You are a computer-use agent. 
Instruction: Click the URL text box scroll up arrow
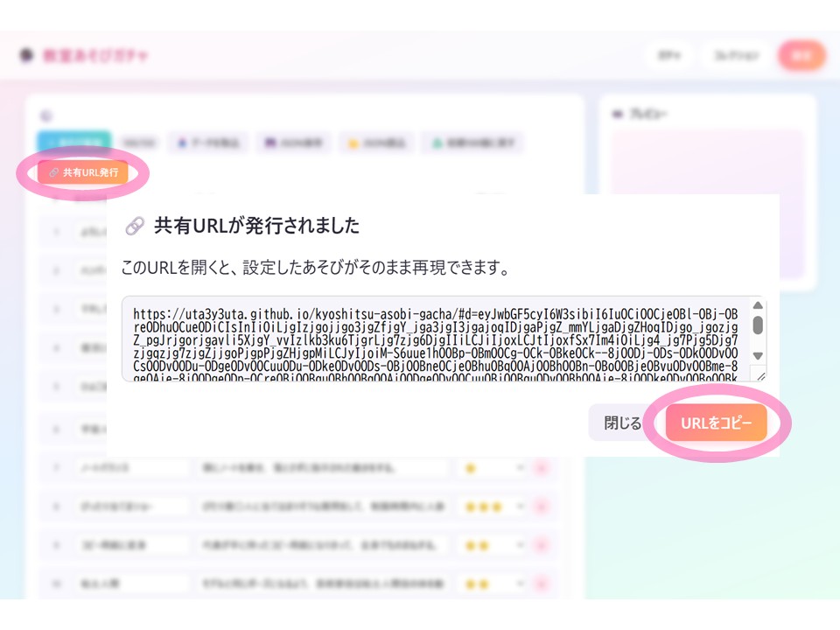758,305
